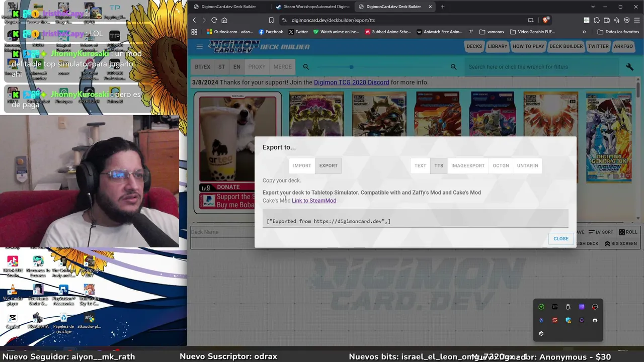Image resolution: width=644 pixels, height=362 pixels.
Task: Open the PRAGMATA desktop shortcut
Action: click(38, 321)
